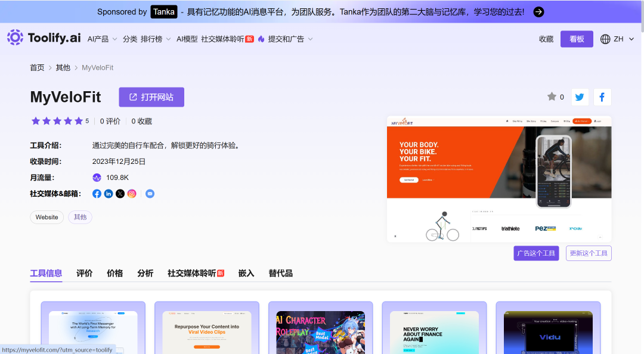Click the tool description sentence after 工具介绍

click(166, 145)
